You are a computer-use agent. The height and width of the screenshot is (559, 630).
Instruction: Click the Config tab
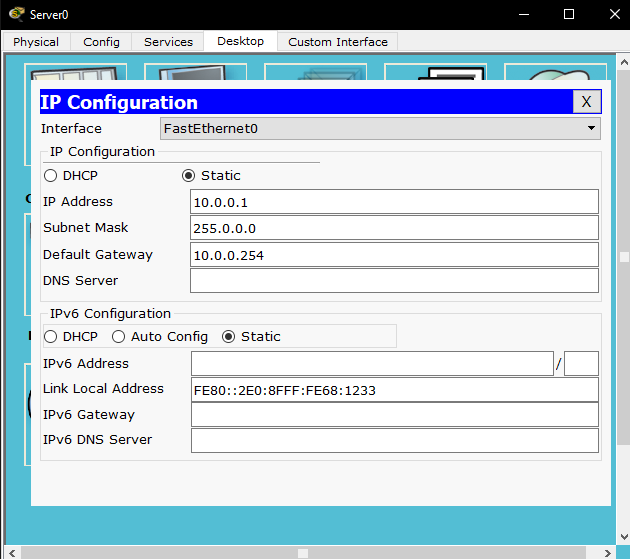[x=101, y=42]
